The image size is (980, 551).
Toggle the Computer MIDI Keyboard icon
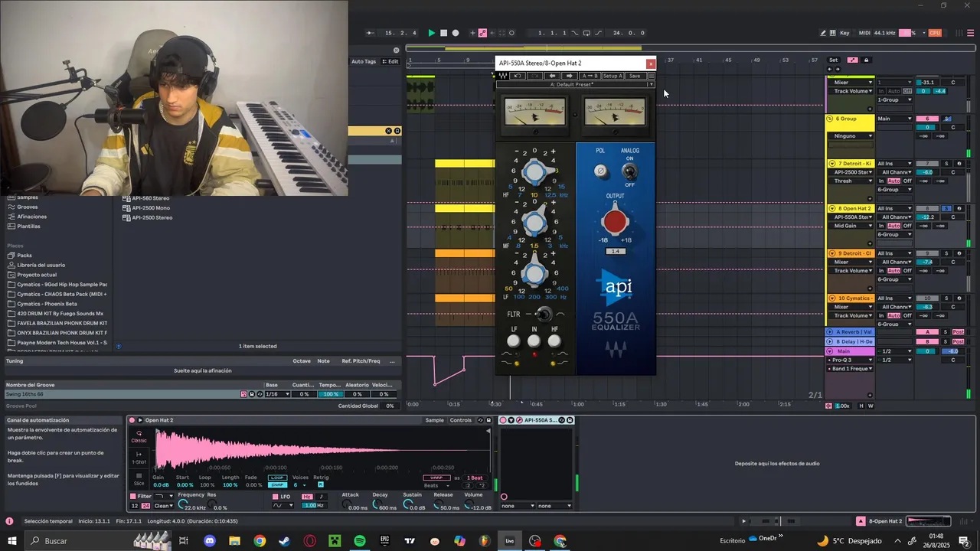(x=833, y=33)
